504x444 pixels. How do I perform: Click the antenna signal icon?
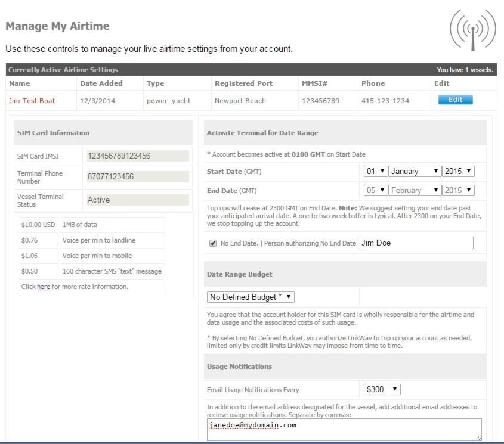click(472, 30)
